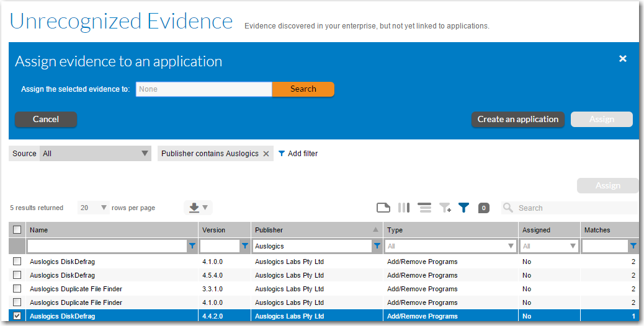Focus the Publisher filter box containing Auslogics
644x326 pixels.
pyautogui.click(x=312, y=246)
